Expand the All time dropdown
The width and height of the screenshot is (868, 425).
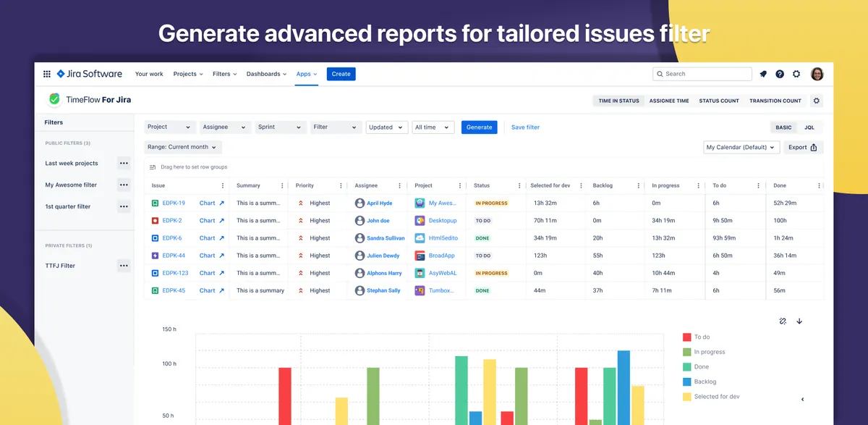[433, 127]
